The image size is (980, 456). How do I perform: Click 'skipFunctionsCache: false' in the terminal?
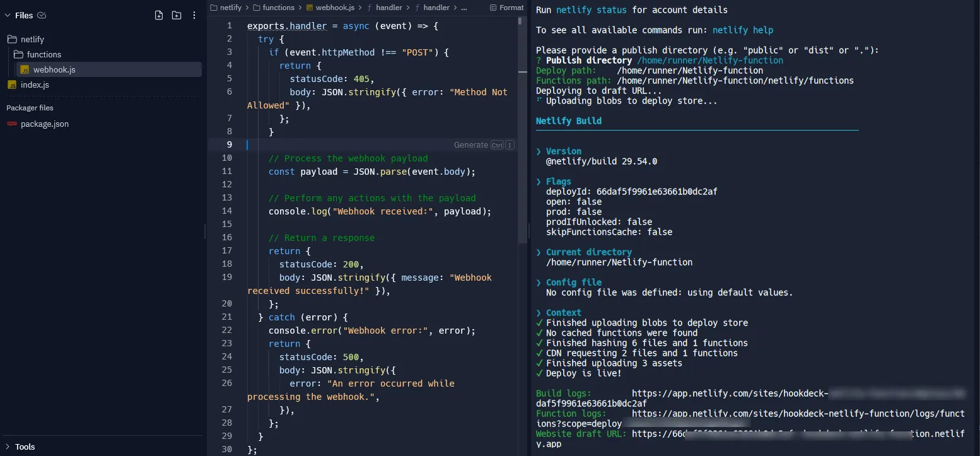(609, 232)
